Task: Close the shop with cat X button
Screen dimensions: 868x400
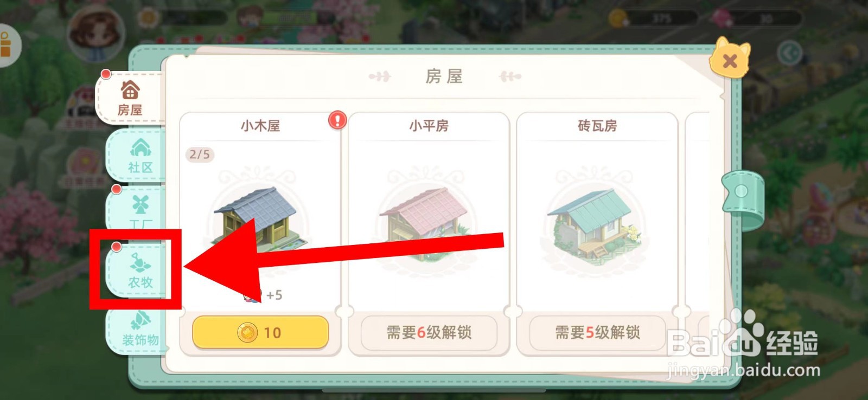Action: point(730,58)
